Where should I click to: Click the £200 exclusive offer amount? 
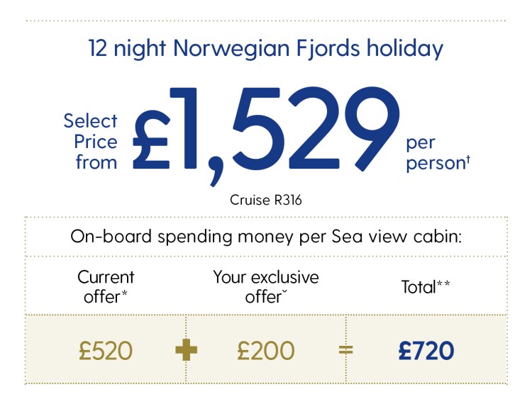(x=266, y=351)
